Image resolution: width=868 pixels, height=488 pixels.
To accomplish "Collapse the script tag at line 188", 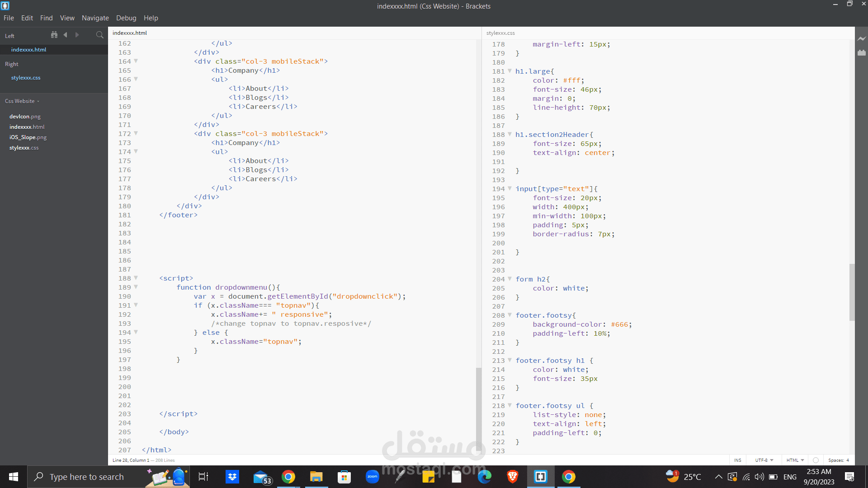I will (x=136, y=278).
